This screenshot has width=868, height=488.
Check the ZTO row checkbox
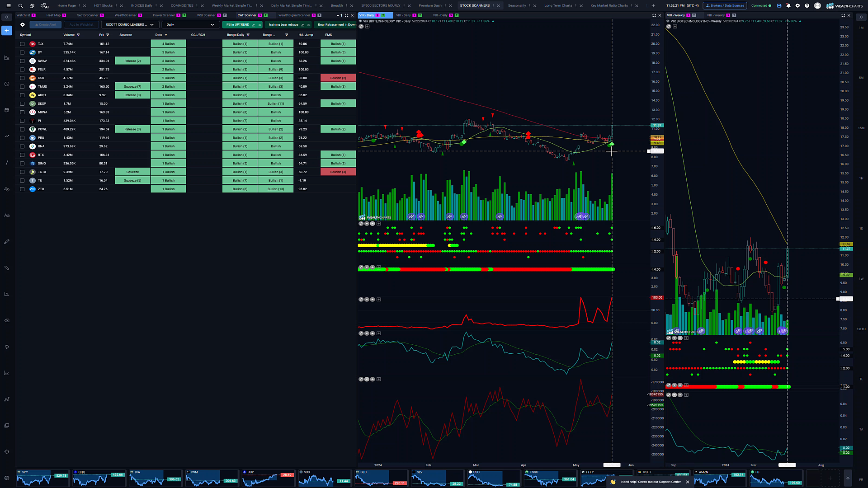point(22,189)
